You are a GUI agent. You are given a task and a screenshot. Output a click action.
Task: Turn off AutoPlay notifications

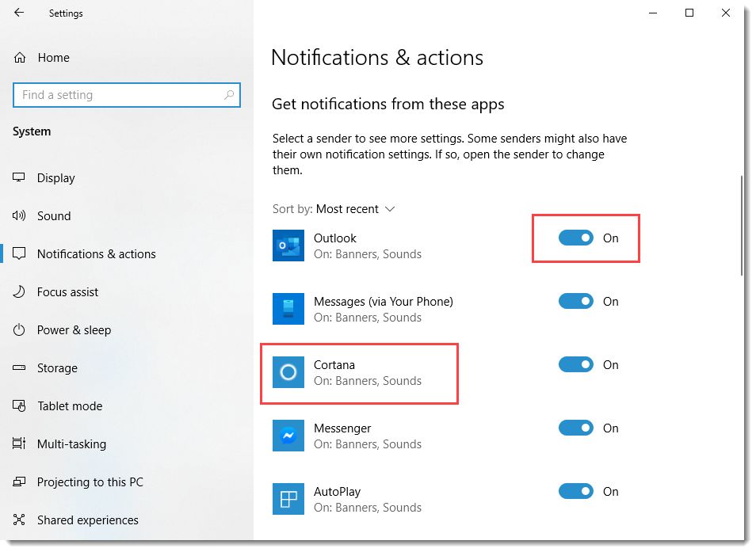[575, 491]
